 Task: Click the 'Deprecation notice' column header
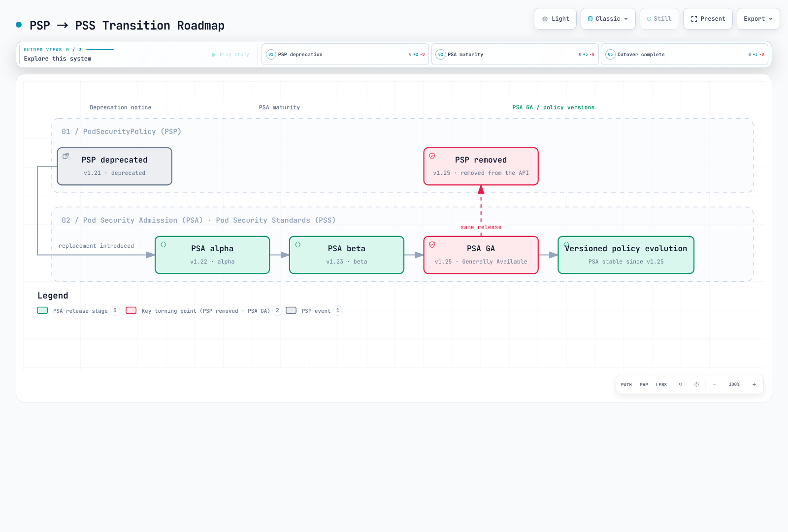point(121,107)
